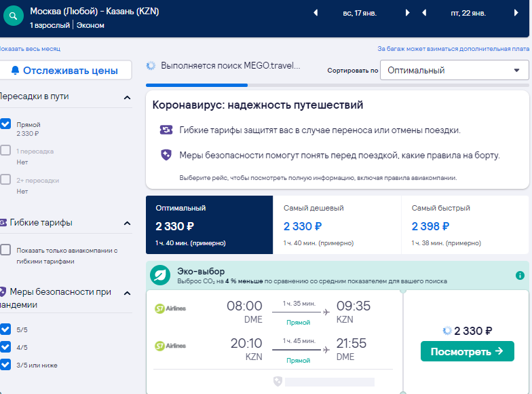Viewport: 532px width, 394px height.
Task: Collapse Меры безопасности при пандемии section
Action: point(128,293)
